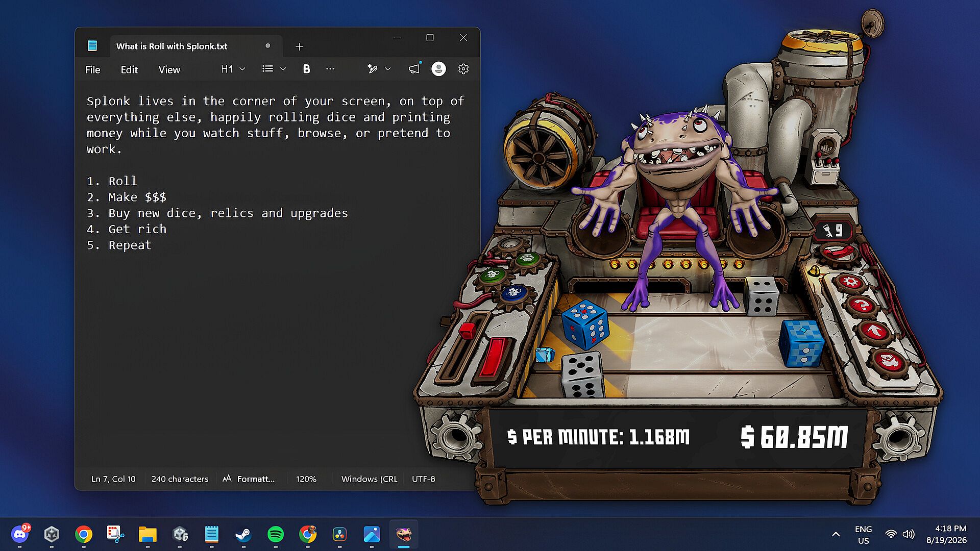Click the Roll with Splonk taskbar icon

click(404, 534)
